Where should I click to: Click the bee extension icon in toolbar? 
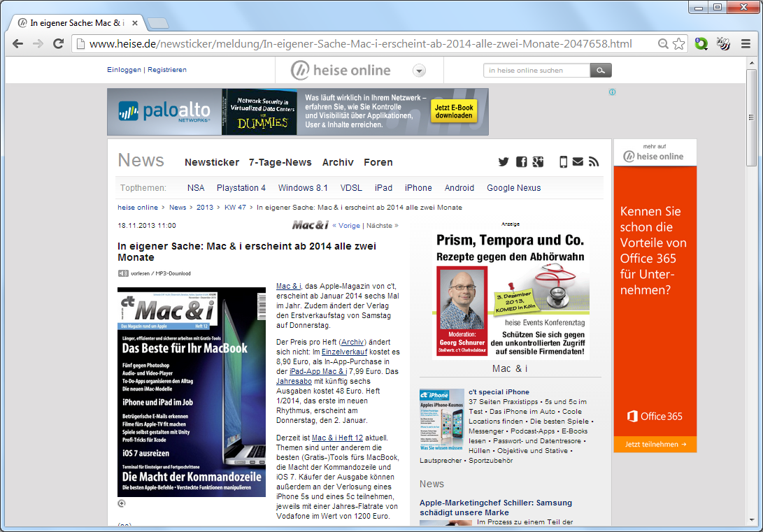click(x=723, y=44)
